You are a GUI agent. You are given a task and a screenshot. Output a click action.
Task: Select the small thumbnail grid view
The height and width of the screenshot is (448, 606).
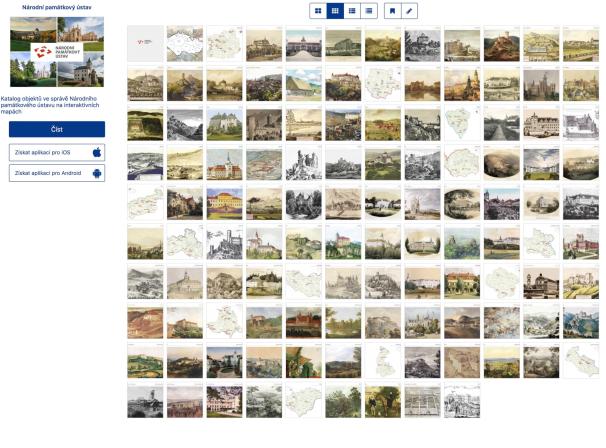[x=335, y=11]
